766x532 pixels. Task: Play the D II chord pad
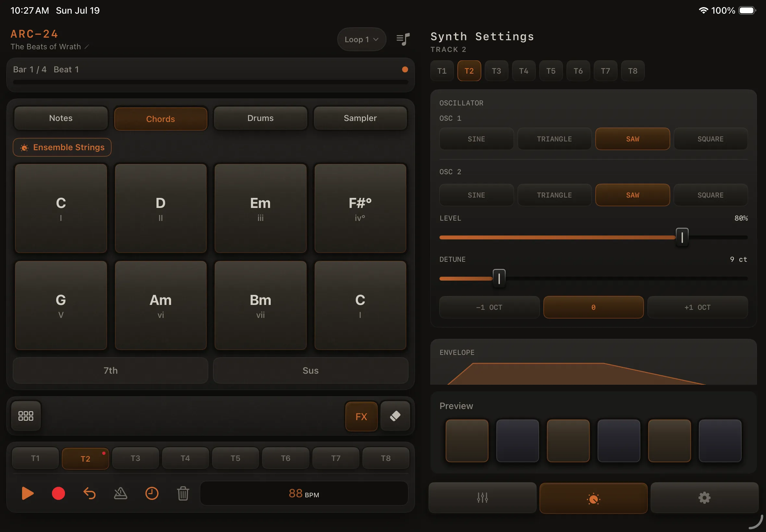point(160,208)
